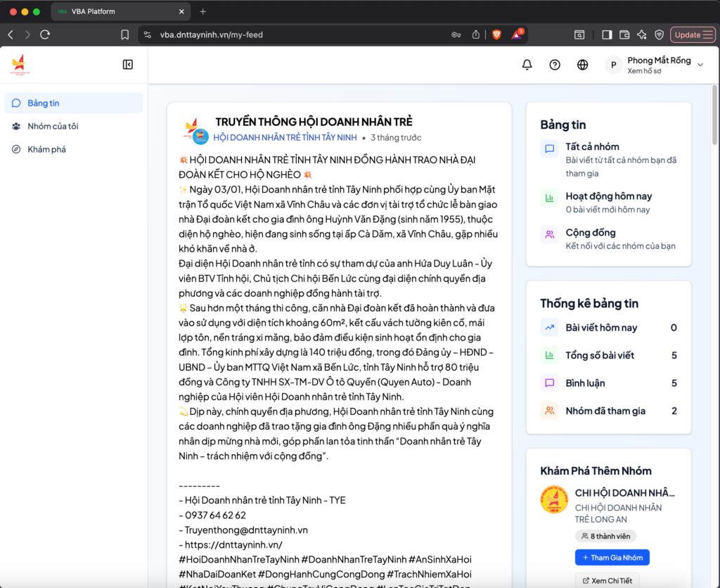Click Xem Chi Tiết for the group
This screenshot has height=588, width=720.
607,580
